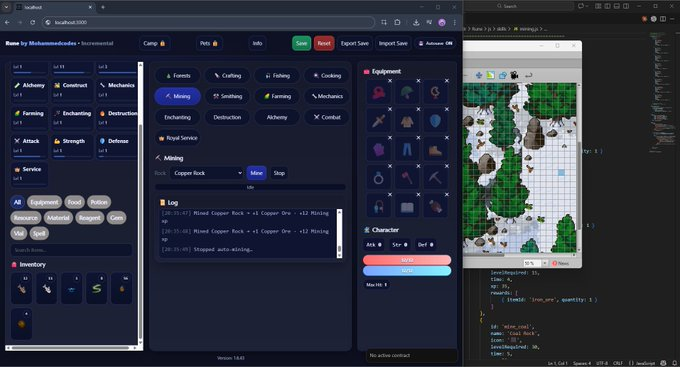This screenshot has height=367, width=680.
Task: Click the move cross-arrows tool in map editor
Action: click(479, 75)
